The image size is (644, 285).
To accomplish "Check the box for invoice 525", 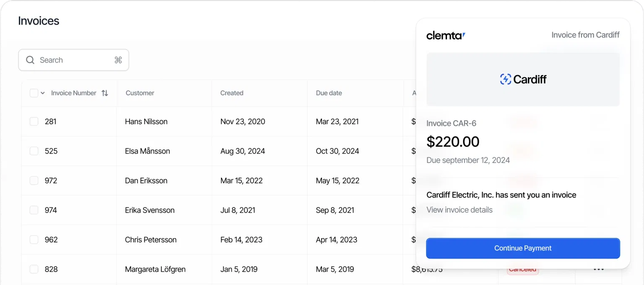I will (x=34, y=151).
